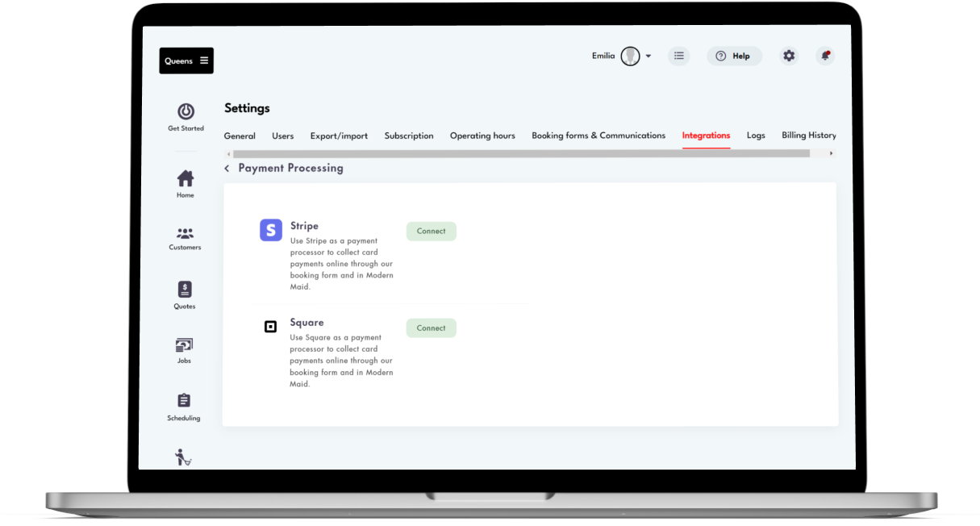Click the Stripe logo icon
This screenshot has height=526, width=980.
point(271,230)
